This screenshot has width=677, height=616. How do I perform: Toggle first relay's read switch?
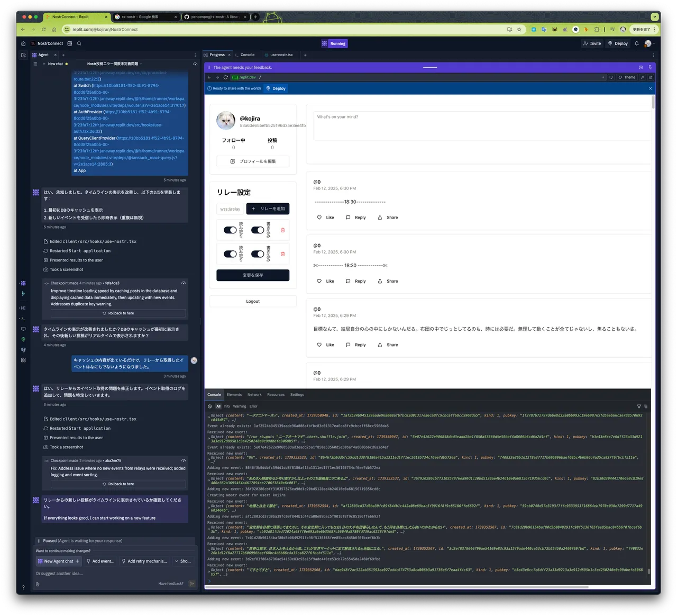230,230
